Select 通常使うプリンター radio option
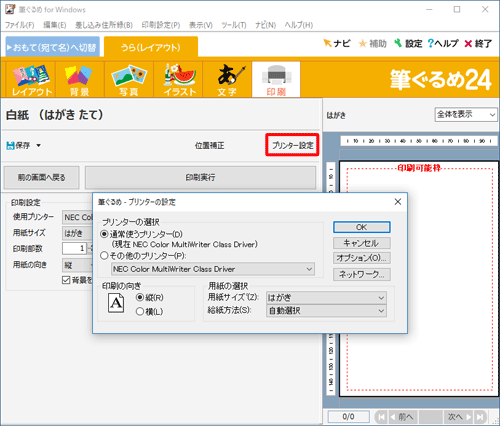 (x=104, y=234)
